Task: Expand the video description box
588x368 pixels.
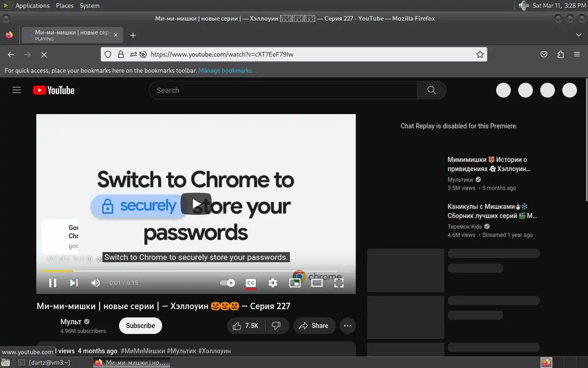Action: point(196,349)
